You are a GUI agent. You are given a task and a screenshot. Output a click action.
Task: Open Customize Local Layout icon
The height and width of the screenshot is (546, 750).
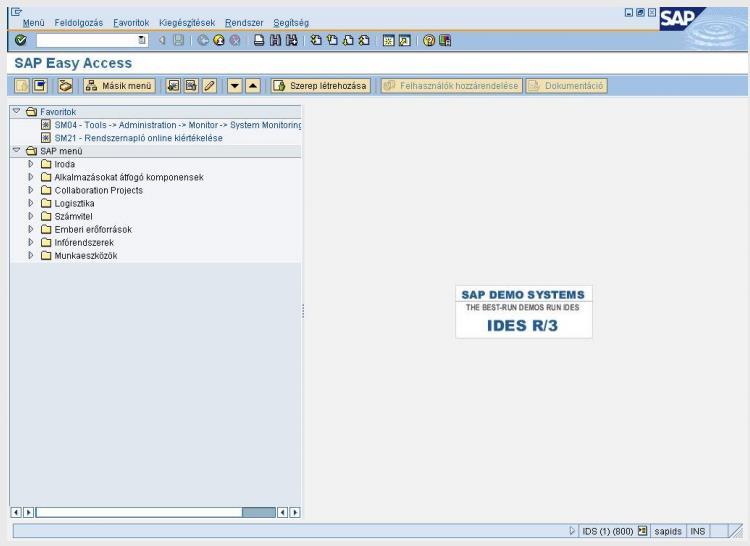click(x=445, y=41)
